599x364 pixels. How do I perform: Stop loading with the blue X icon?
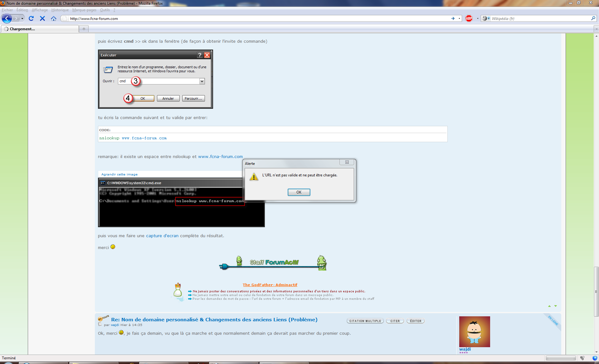pos(42,18)
